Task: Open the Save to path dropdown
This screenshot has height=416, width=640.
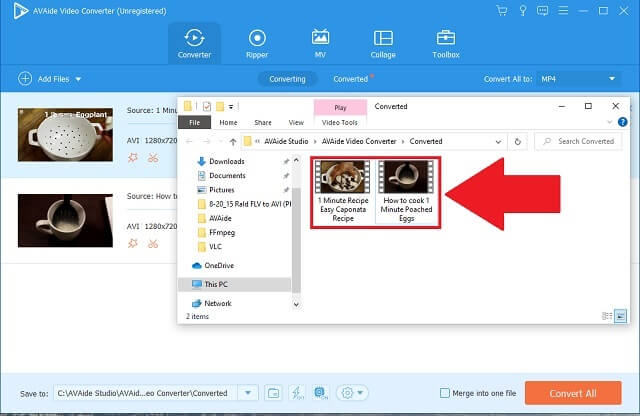Action: 248,393
